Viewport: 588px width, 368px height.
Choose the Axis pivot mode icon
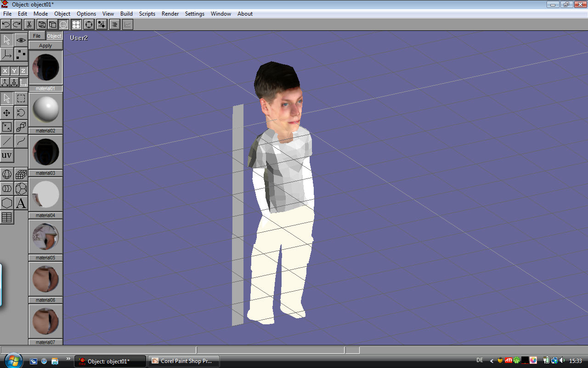7,55
